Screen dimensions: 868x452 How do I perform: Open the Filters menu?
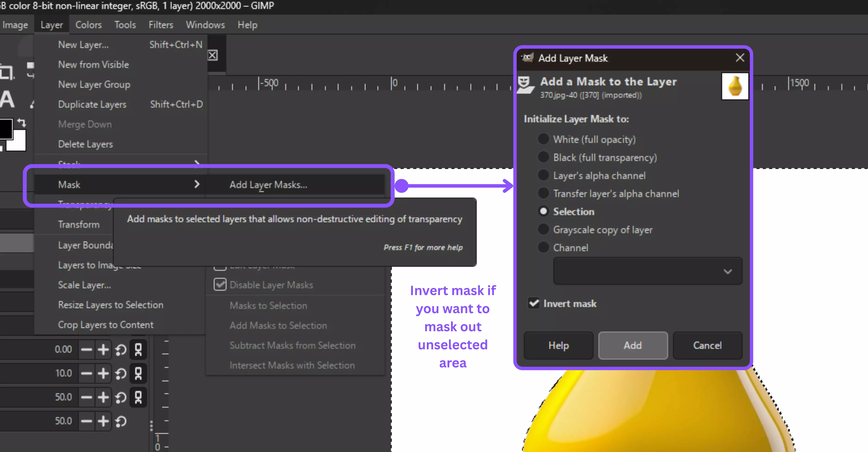(161, 24)
